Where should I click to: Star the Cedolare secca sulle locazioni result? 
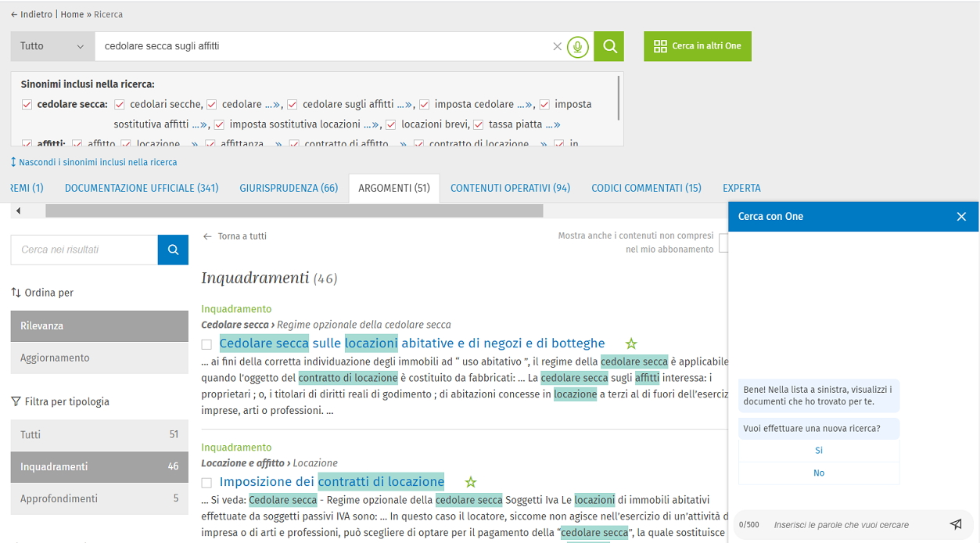pos(631,343)
